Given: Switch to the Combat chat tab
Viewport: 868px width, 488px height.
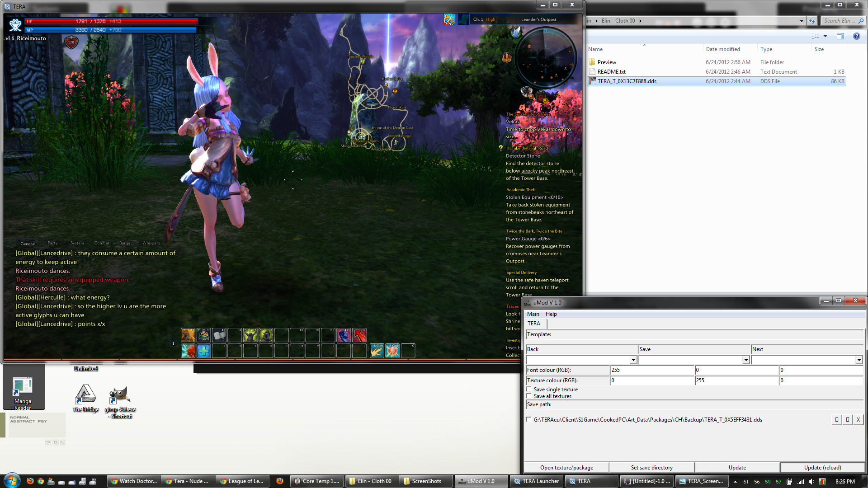Looking at the screenshot, I should tap(102, 243).
